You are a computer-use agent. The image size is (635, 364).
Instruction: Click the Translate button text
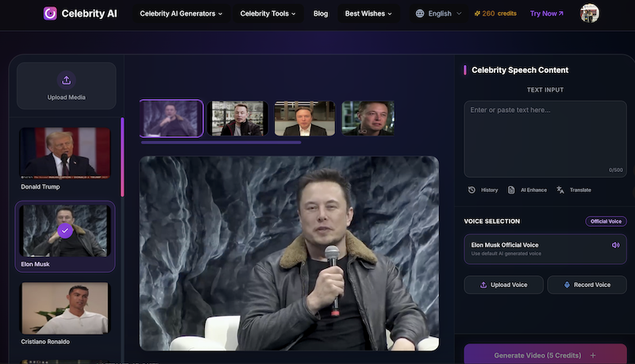580,190
